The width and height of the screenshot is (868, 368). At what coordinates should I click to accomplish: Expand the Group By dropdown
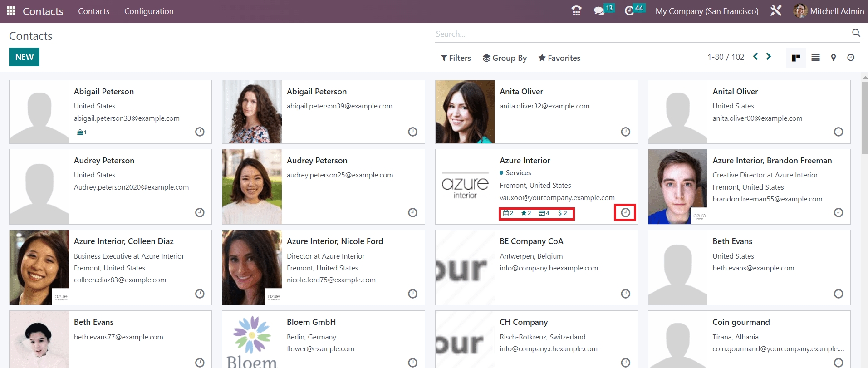click(505, 58)
